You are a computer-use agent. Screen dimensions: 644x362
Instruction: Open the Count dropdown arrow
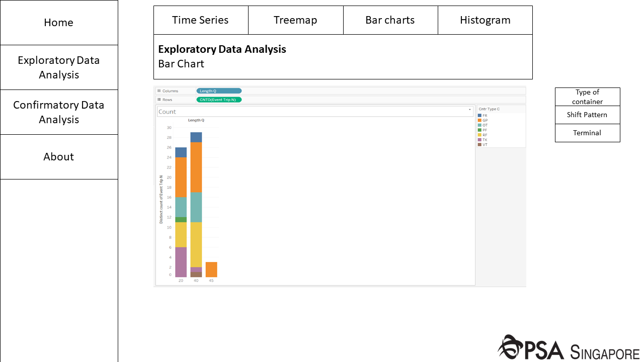[x=470, y=110]
